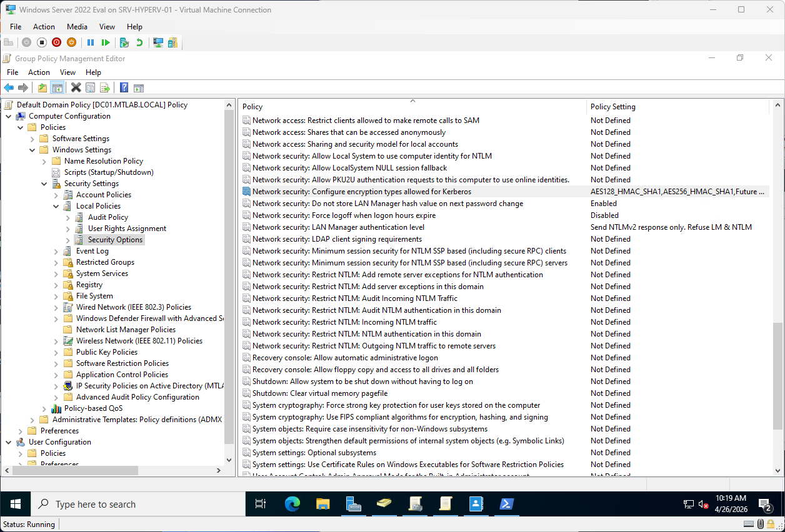785x532 pixels.
Task: Open Help with the blue question mark icon
Action: coord(124,87)
